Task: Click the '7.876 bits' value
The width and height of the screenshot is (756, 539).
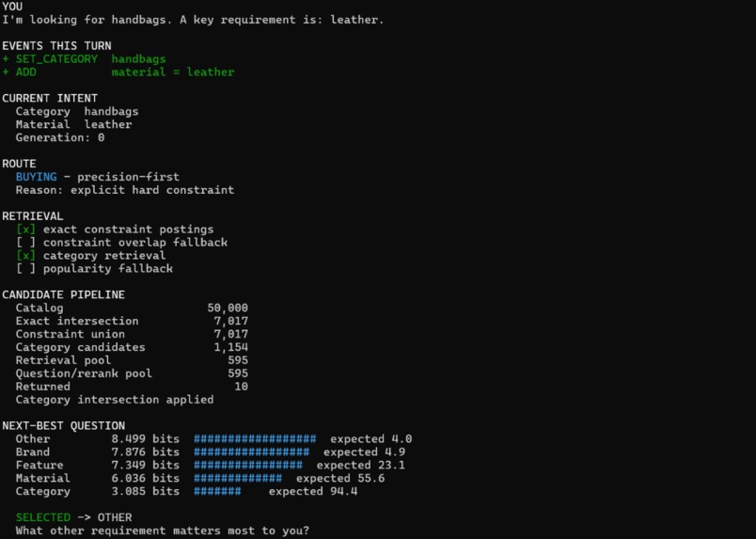Action: pos(146,452)
